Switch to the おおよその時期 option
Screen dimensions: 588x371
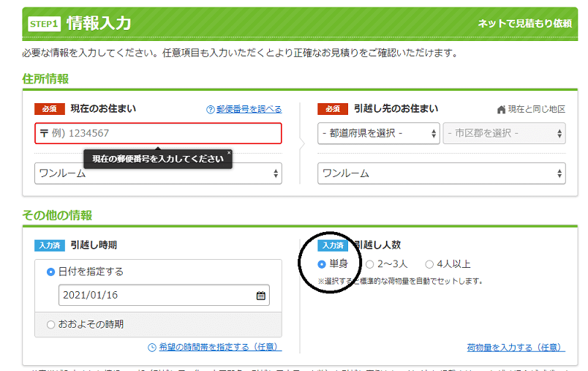coord(50,324)
